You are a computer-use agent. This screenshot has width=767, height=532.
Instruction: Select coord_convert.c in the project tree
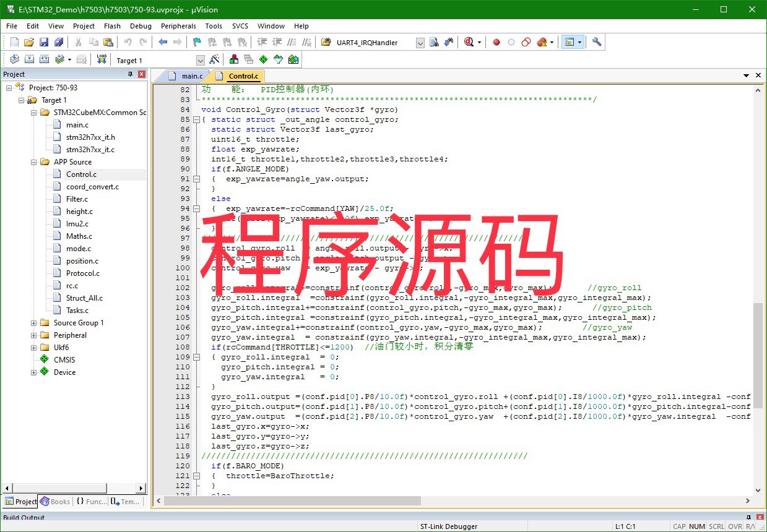coord(92,187)
